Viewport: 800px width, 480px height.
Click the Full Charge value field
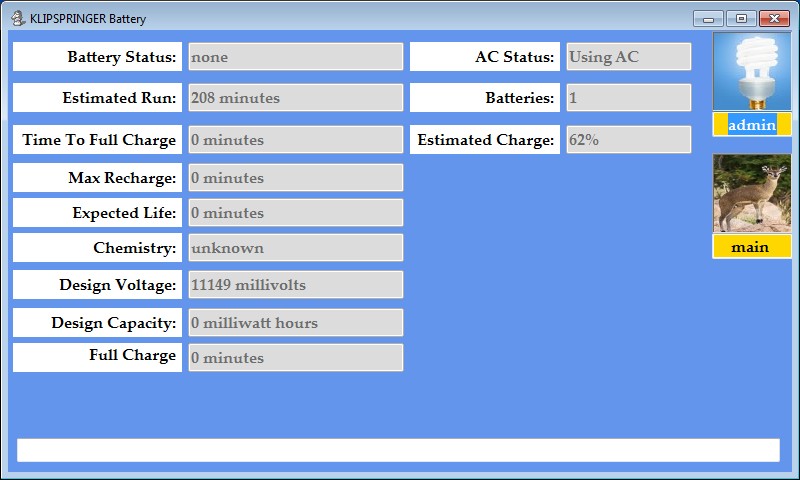tap(295, 358)
